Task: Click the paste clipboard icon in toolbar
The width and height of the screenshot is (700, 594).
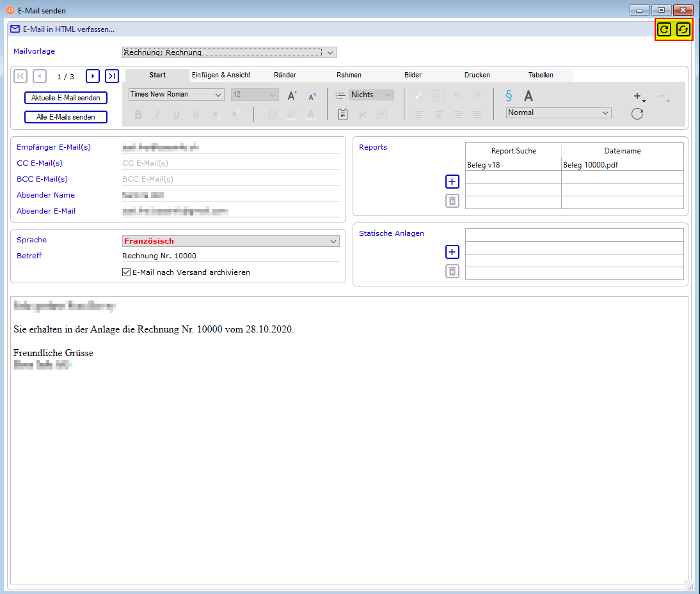Action: coord(343,114)
